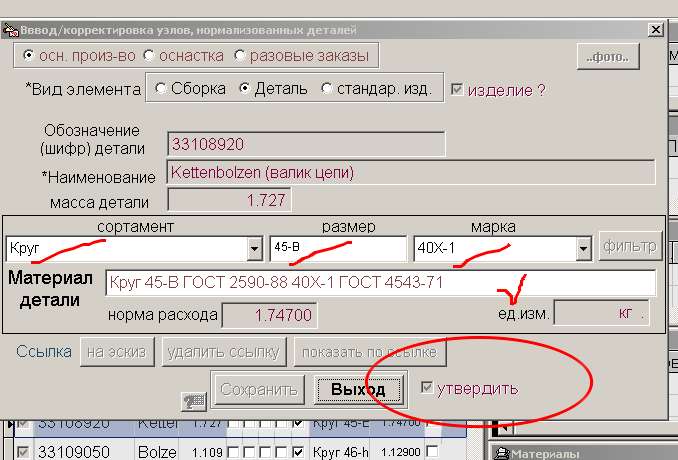Choose the 'разовые заказы' radio option
This screenshot has height=460, width=678.
(x=240, y=55)
